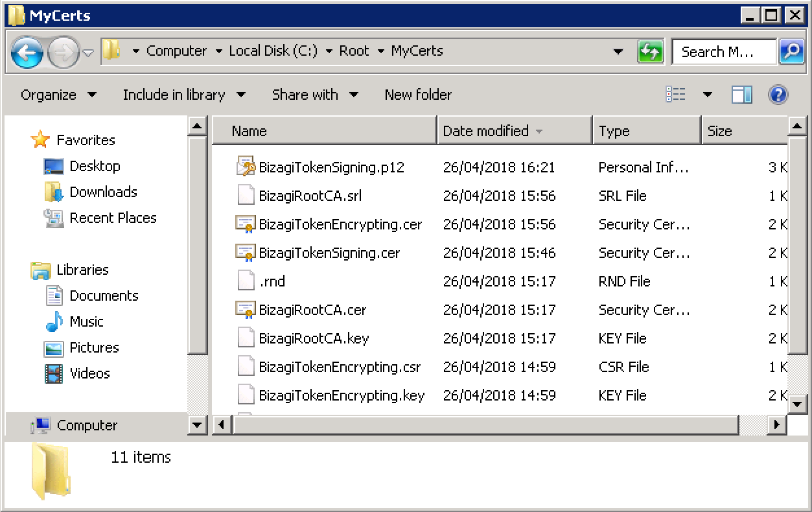
Task: Click the BizagiTokenEncrypting.cer certificate icon
Action: (246, 224)
